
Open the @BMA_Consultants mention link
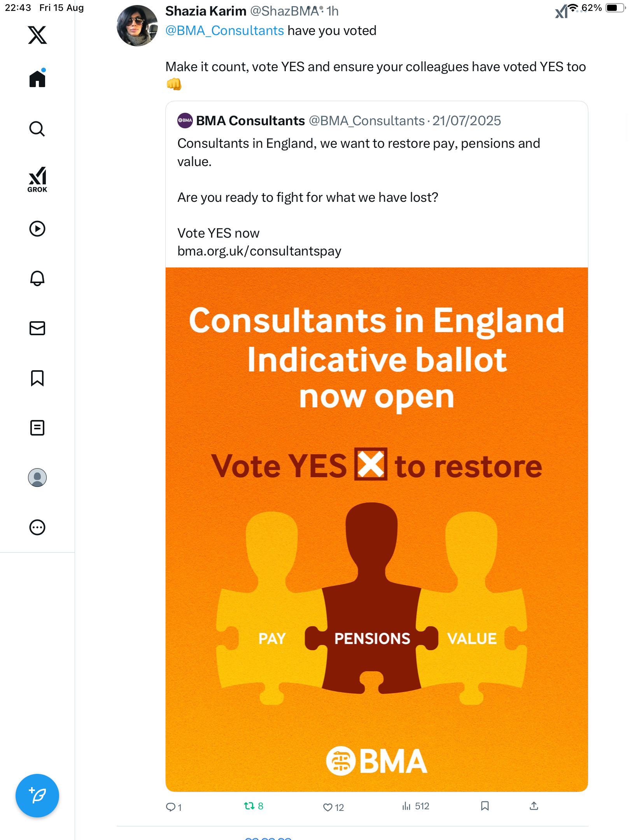(224, 31)
